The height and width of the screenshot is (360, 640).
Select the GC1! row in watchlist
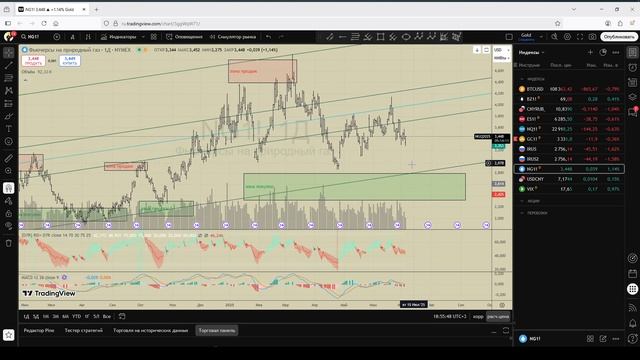click(569, 139)
